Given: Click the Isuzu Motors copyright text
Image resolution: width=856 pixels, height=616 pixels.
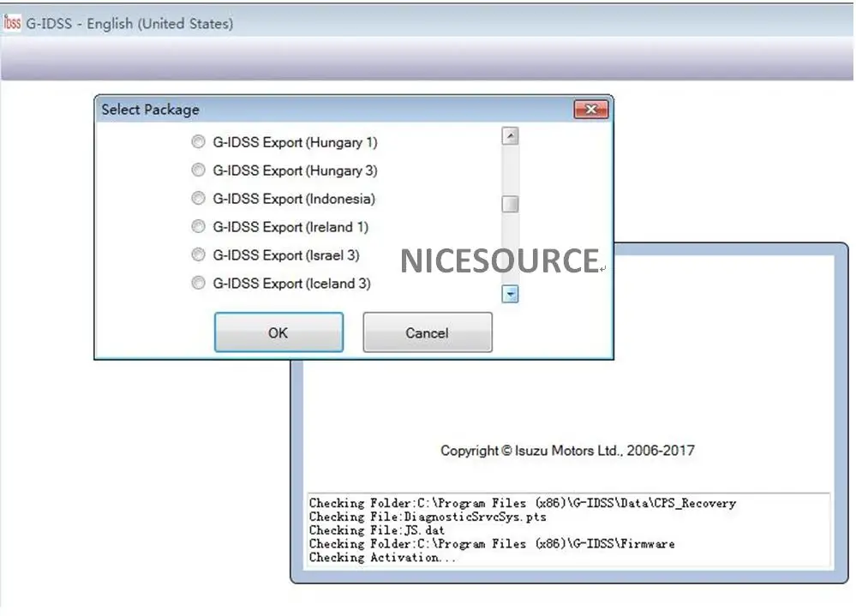Looking at the screenshot, I should (567, 451).
